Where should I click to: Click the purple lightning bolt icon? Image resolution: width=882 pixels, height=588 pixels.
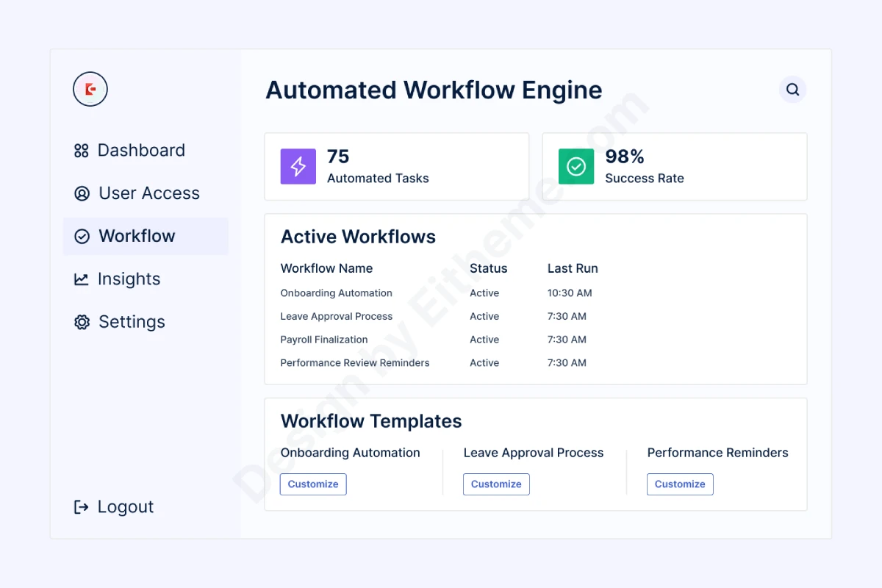(x=298, y=166)
